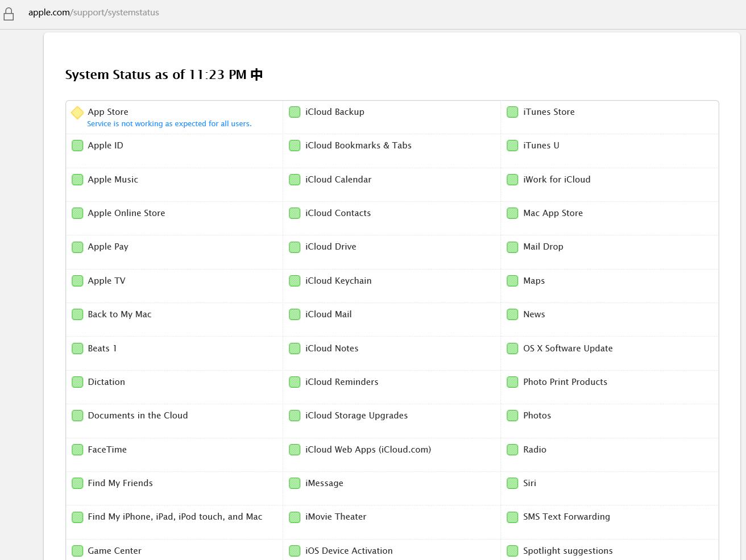Click the status icon next to Siri
This screenshot has height=560, width=746.
tap(512, 483)
